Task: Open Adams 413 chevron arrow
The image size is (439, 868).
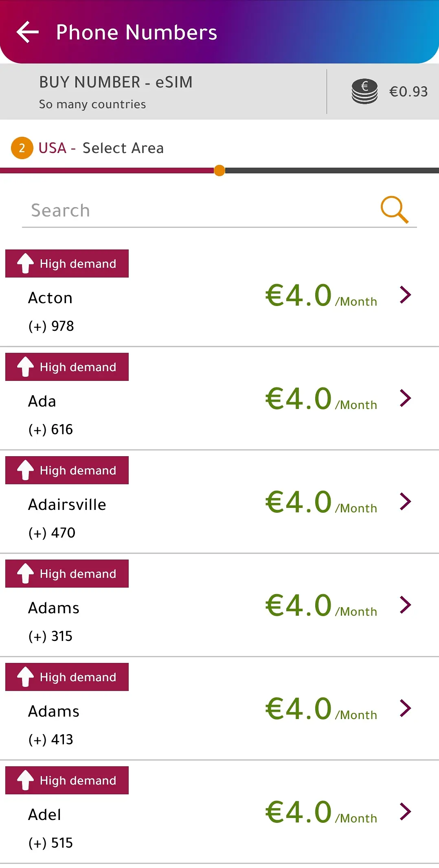Action: tap(405, 708)
